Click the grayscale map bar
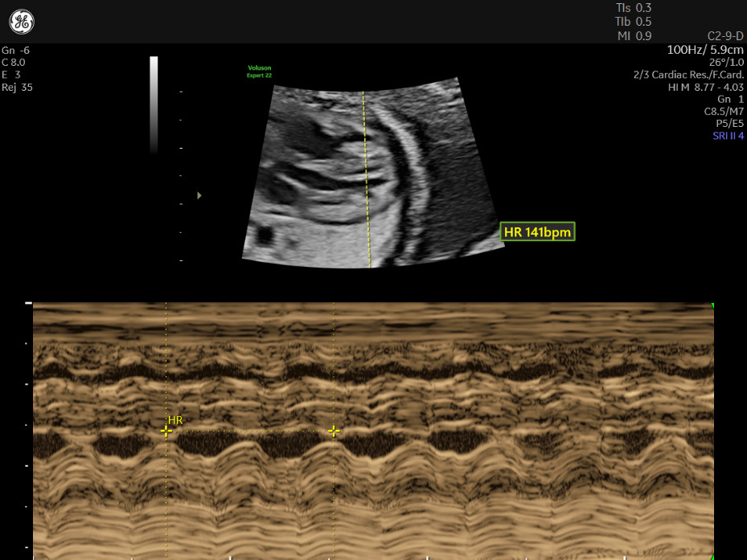The height and width of the screenshot is (560, 747). tap(154, 104)
